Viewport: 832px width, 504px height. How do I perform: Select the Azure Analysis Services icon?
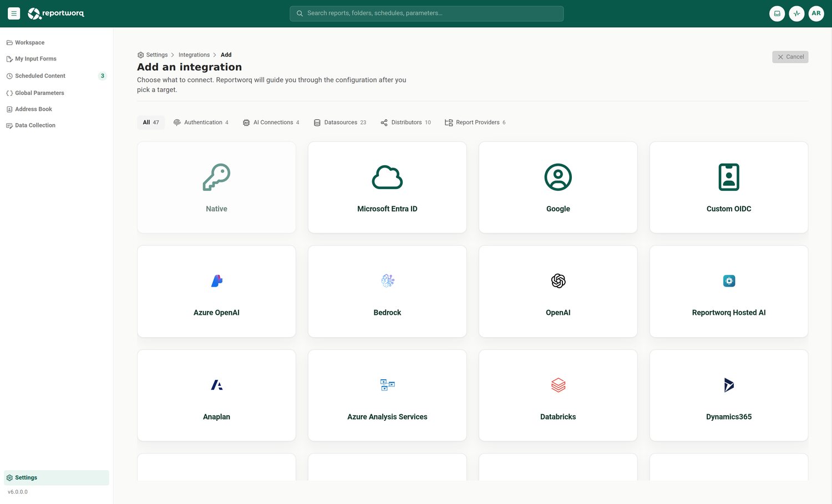pyautogui.click(x=387, y=385)
